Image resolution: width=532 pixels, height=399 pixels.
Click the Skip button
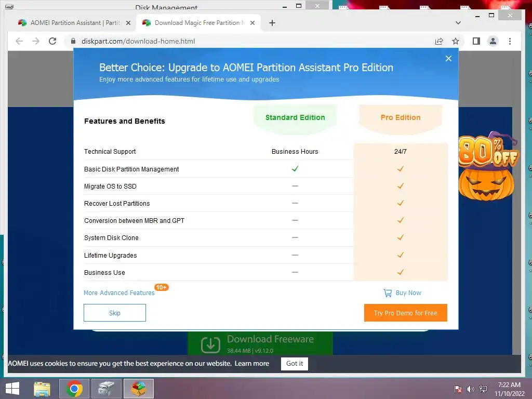coord(115,313)
